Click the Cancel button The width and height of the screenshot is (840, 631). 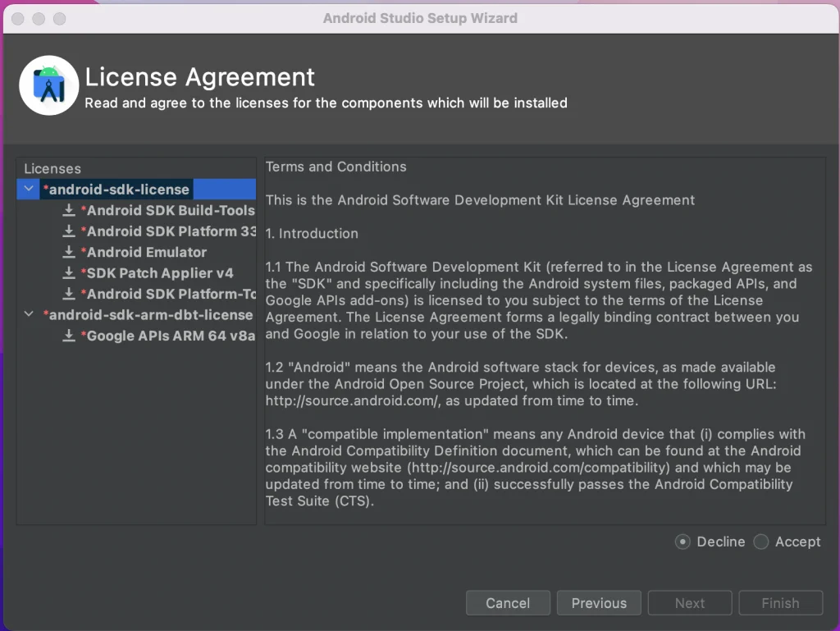[508, 603]
